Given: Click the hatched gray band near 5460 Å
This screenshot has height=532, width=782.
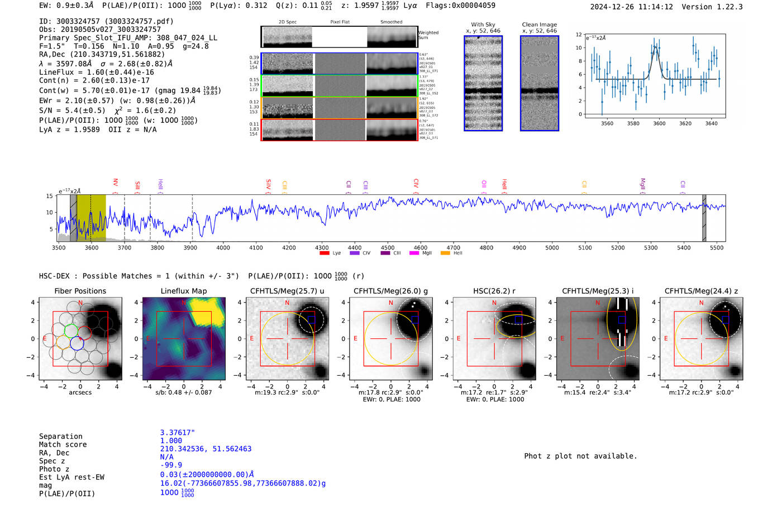Looking at the screenshot, I should click(704, 218).
